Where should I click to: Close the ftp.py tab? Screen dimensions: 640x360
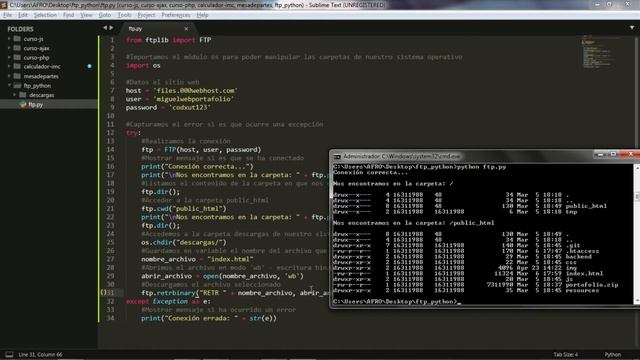pyautogui.click(x=186, y=29)
